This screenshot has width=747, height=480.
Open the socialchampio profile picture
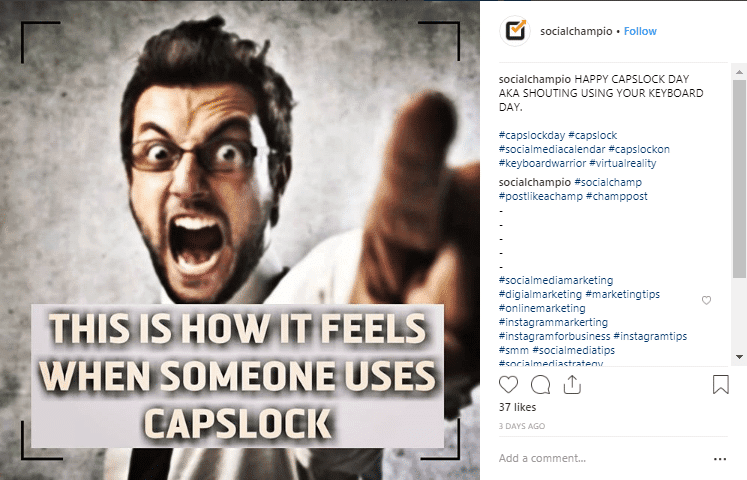[x=515, y=31]
